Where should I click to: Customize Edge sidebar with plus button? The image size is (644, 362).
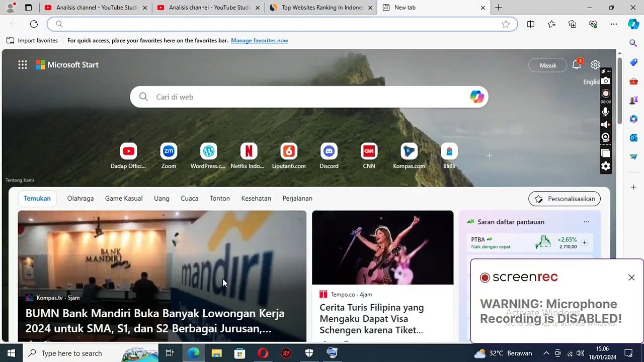(633, 187)
